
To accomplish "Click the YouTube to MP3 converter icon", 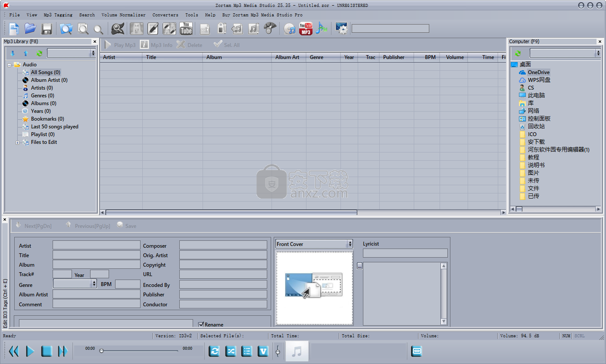I will coord(306,29).
